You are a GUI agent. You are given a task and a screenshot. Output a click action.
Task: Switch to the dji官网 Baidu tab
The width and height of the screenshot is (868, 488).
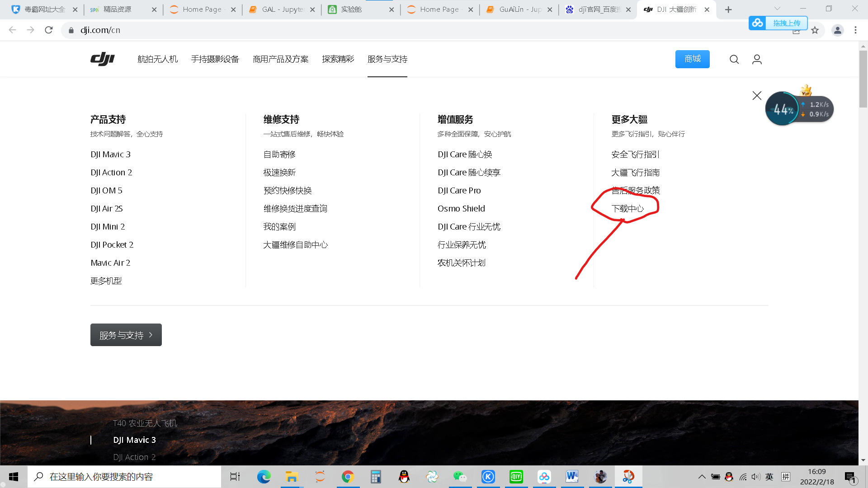(598, 9)
